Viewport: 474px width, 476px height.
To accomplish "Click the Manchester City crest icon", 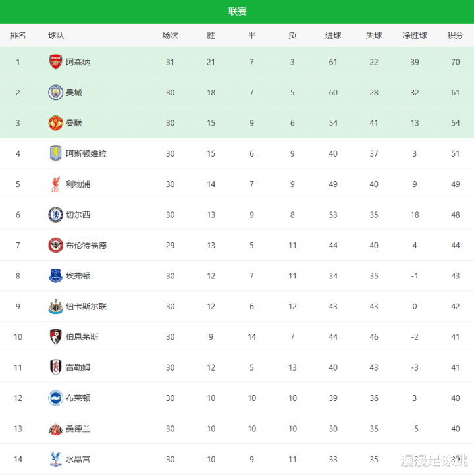I will pyautogui.click(x=55, y=93).
